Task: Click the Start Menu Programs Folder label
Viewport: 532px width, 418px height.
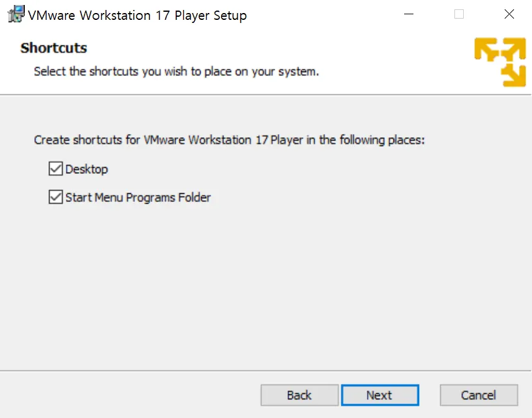Action: click(x=138, y=198)
